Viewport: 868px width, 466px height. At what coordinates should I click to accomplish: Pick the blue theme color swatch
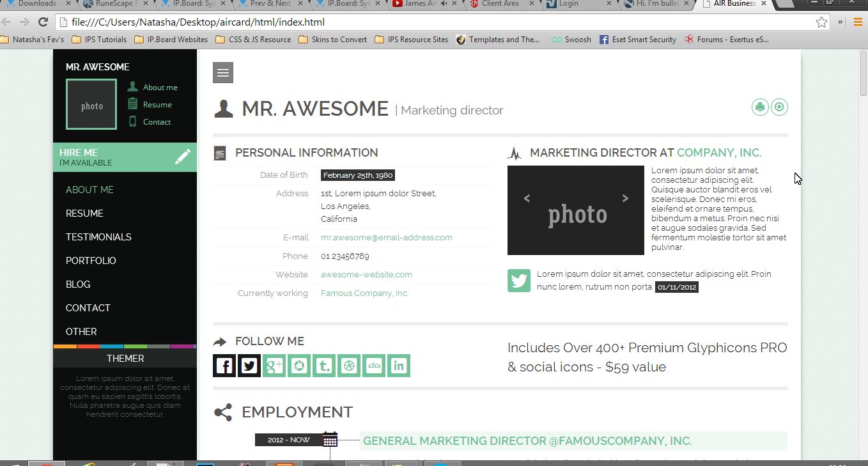pos(112,346)
